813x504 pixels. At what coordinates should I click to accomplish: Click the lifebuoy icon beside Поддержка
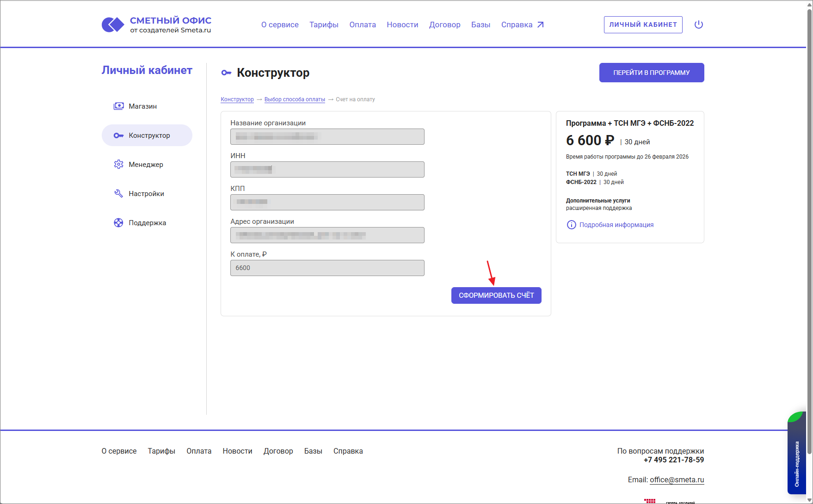tap(118, 223)
